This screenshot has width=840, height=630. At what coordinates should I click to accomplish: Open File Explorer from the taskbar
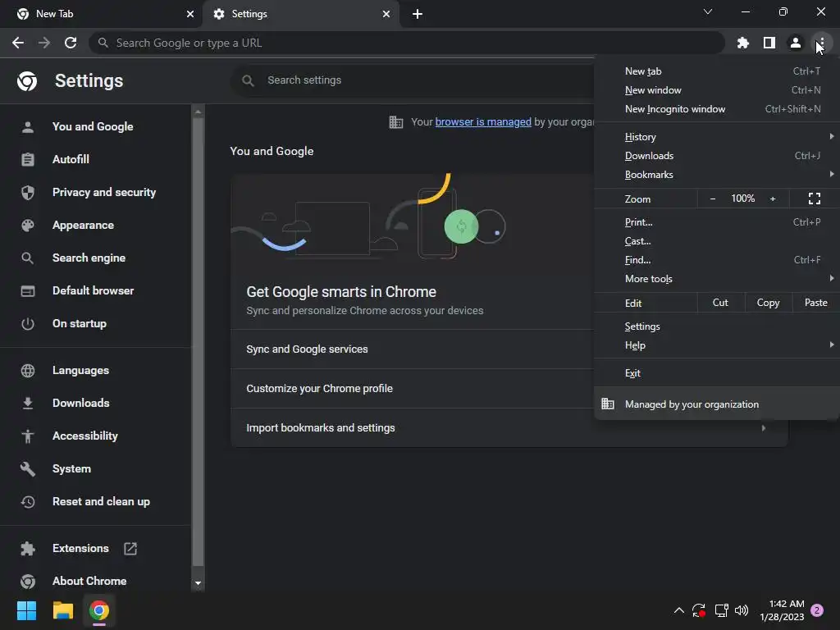[62, 610]
